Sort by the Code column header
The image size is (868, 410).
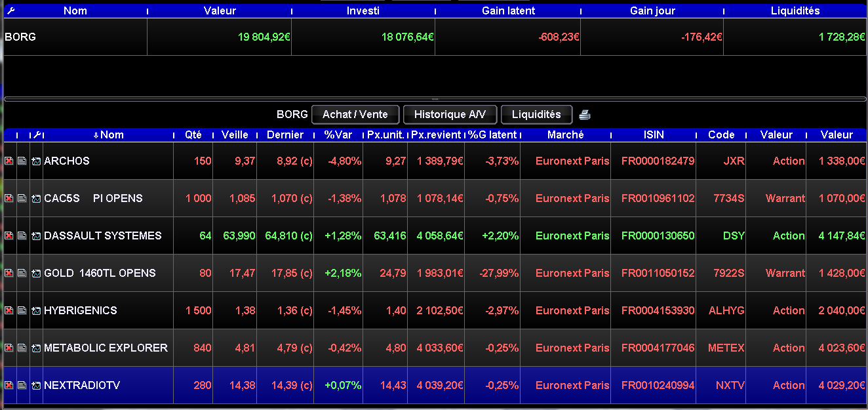pos(721,134)
